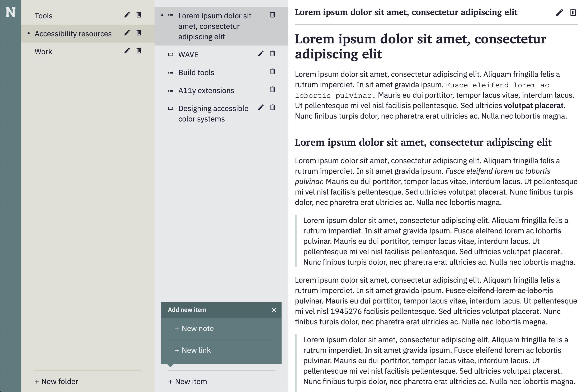Delete the open note via header trash
Screen dimensions: 584x392
(573, 13)
